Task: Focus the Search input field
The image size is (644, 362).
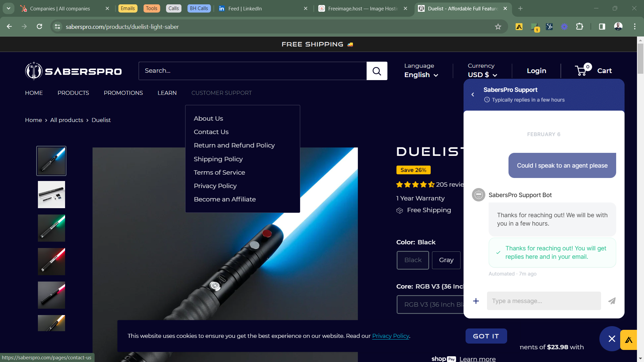Action: coord(253,71)
